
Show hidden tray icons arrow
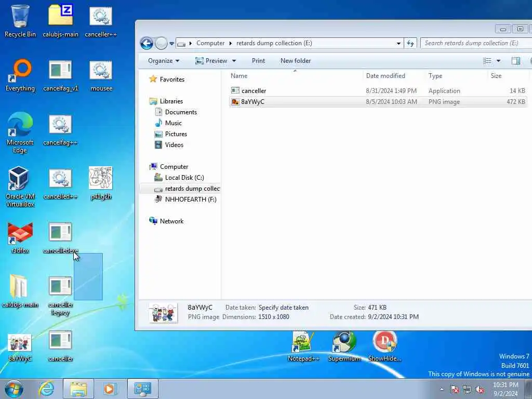tap(442, 389)
